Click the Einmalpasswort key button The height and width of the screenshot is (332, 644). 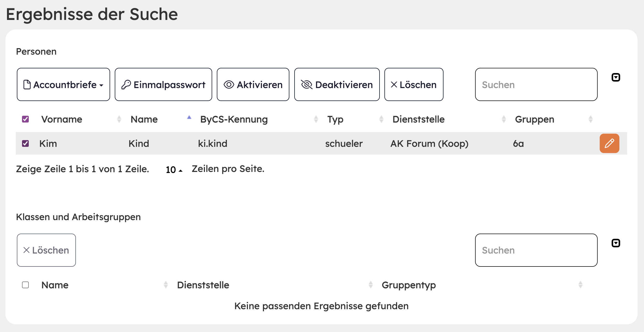click(163, 84)
